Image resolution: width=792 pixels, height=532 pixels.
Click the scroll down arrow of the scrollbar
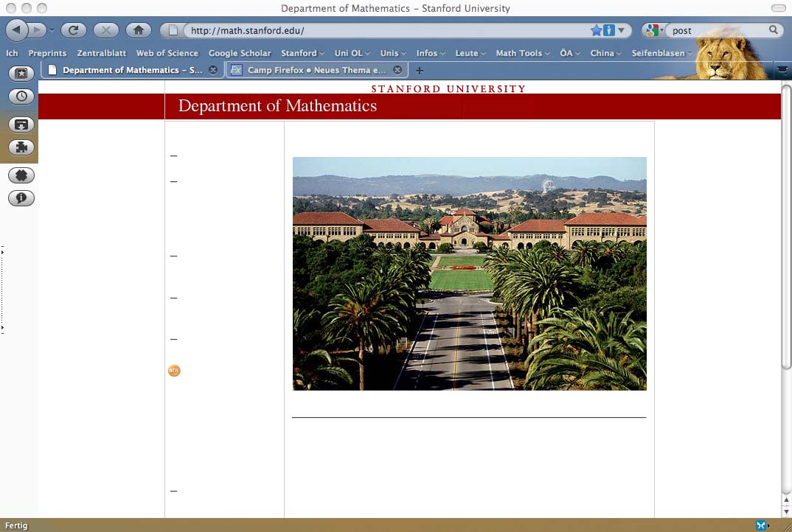point(786,511)
